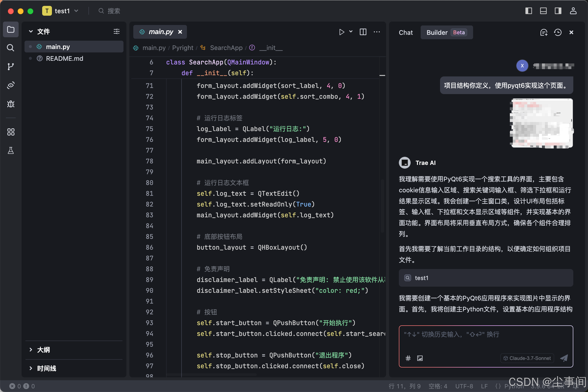Show chat history clock icon
Viewport: 588px width, 392px height.
558,33
